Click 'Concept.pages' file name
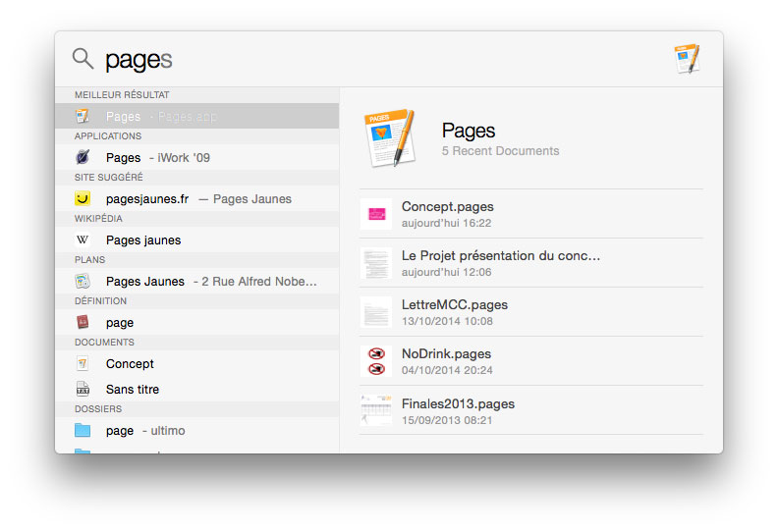Image resolution: width=778 pixels, height=532 pixels. point(448,207)
